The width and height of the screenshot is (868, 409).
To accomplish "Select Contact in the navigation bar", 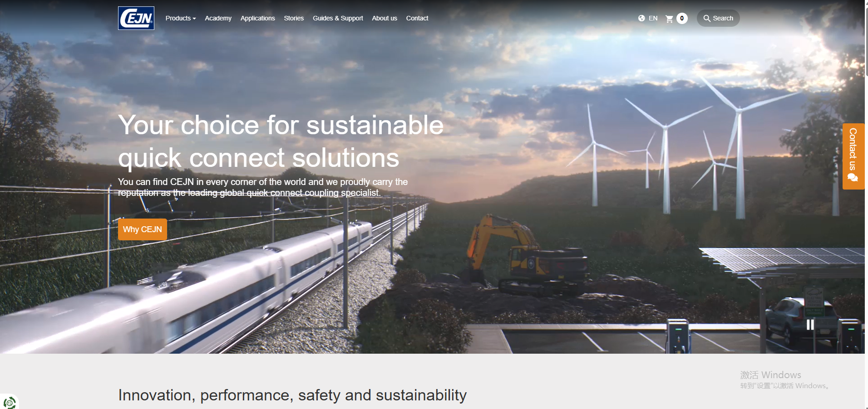I will (417, 18).
